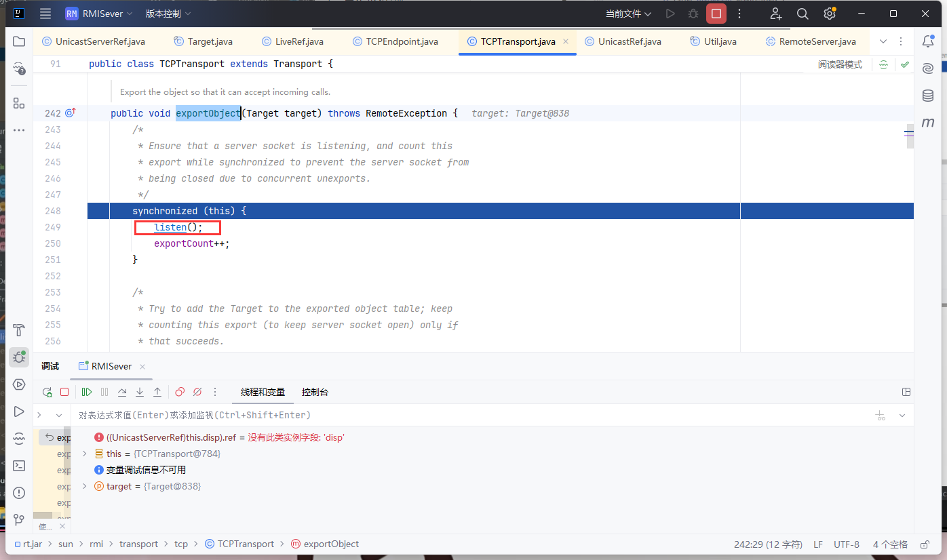This screenshot has height=560, width=947.
Task: Click the evaluate expression input field
Action: [x=407, y=415]
